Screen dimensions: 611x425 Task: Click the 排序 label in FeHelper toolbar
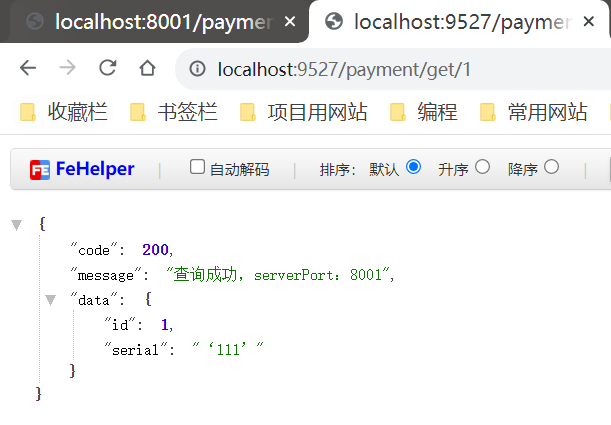(x=337, y=169)
